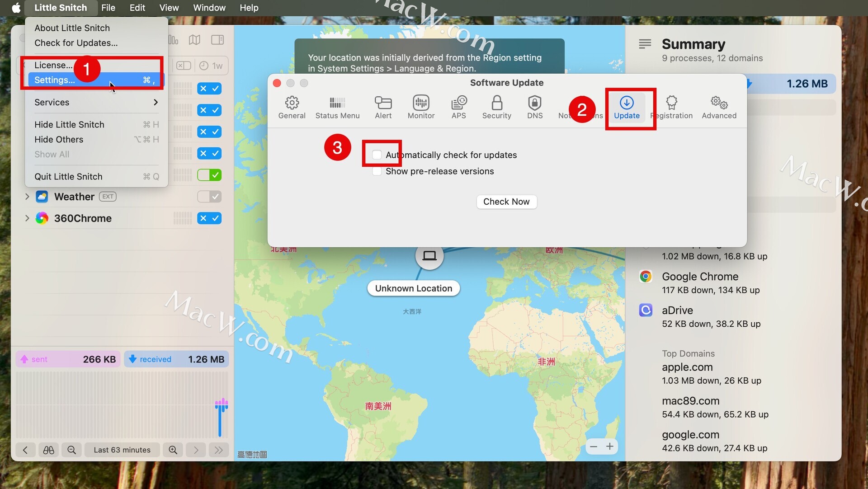Viewport: 868px width, 489px height.
Task: Click the Last 63 minutes time button
Action: (x=122, y=450)
